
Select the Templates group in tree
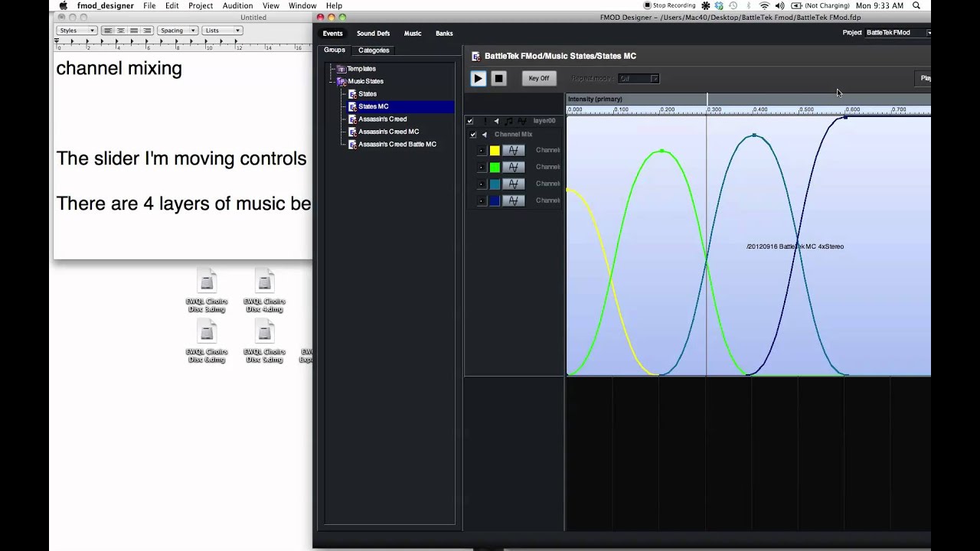click(x=361, y=69)
